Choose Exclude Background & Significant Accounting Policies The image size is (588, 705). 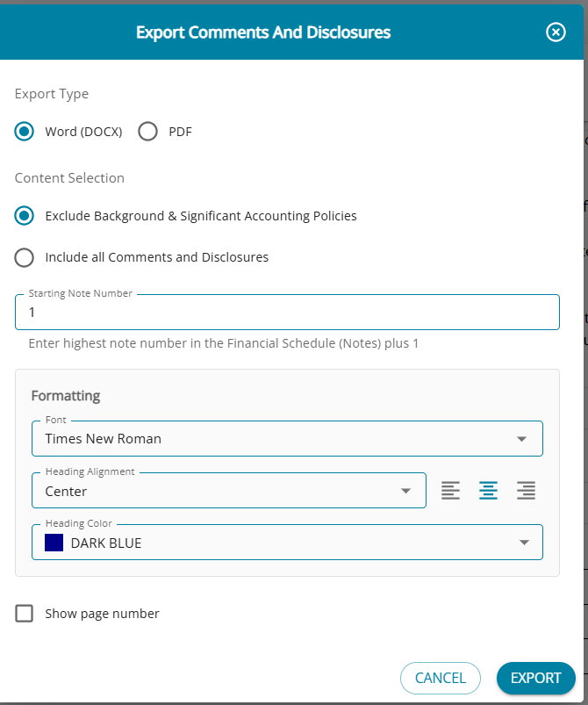[x=25, y=215]
